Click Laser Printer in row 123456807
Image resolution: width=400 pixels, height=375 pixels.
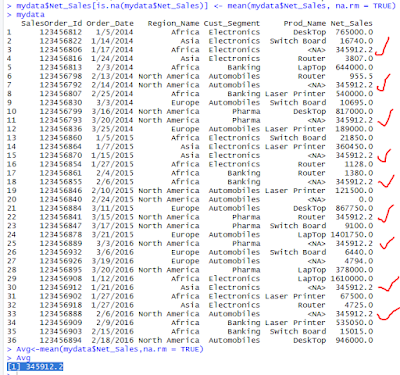(x=295, y=94)
